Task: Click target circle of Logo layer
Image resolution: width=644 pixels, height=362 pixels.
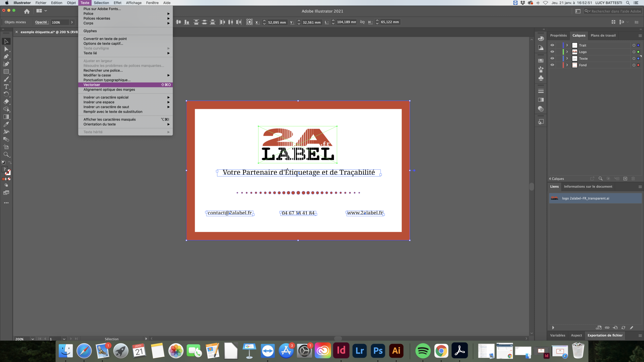Action: coord(634,52)
